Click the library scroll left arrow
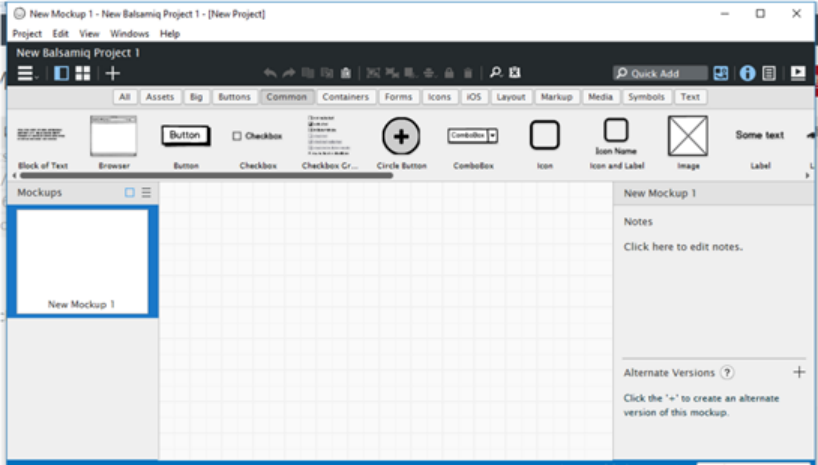The image size is (818, 465). (14, 176)
